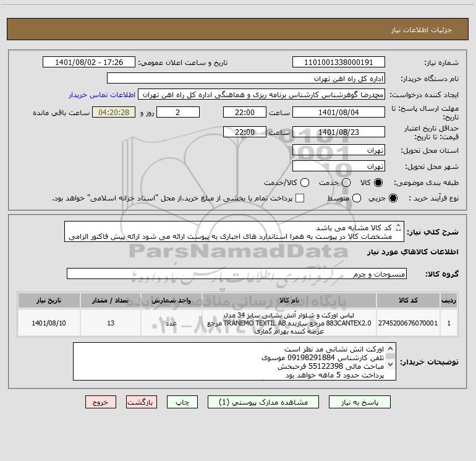
Task: Click row number 1 cell
Action: point(449,323)
